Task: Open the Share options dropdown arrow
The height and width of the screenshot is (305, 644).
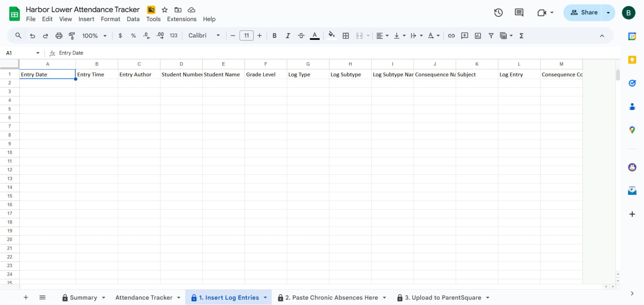Action: pos(608,13)
